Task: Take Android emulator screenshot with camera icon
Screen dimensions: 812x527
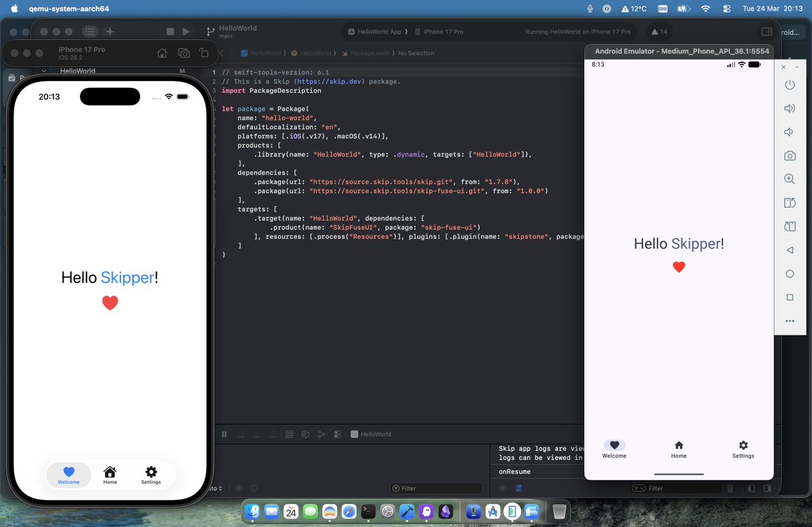Action: click(790, 156)
